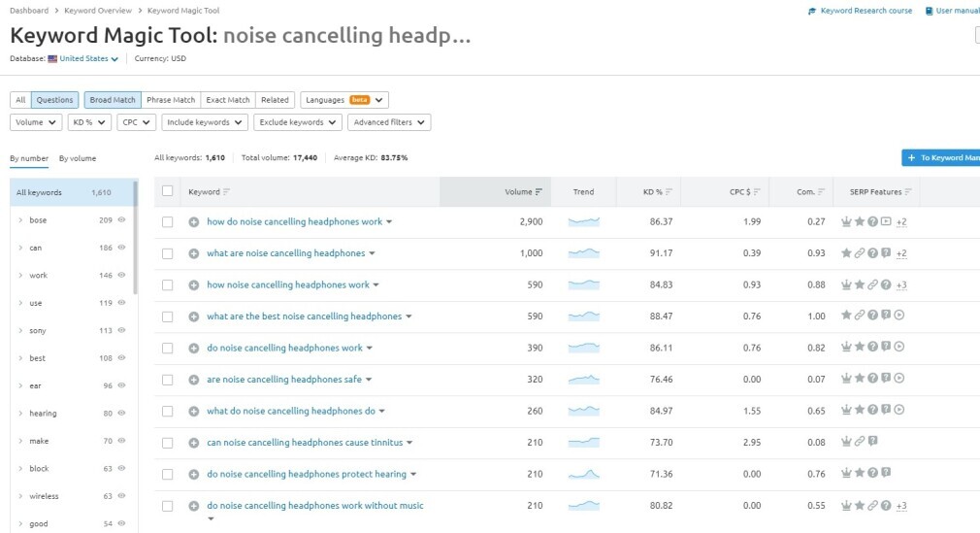980x533 pixels.
Task: Click plus icon beside 'how noise cancelling headphones work'
Action: coord(194,285)
